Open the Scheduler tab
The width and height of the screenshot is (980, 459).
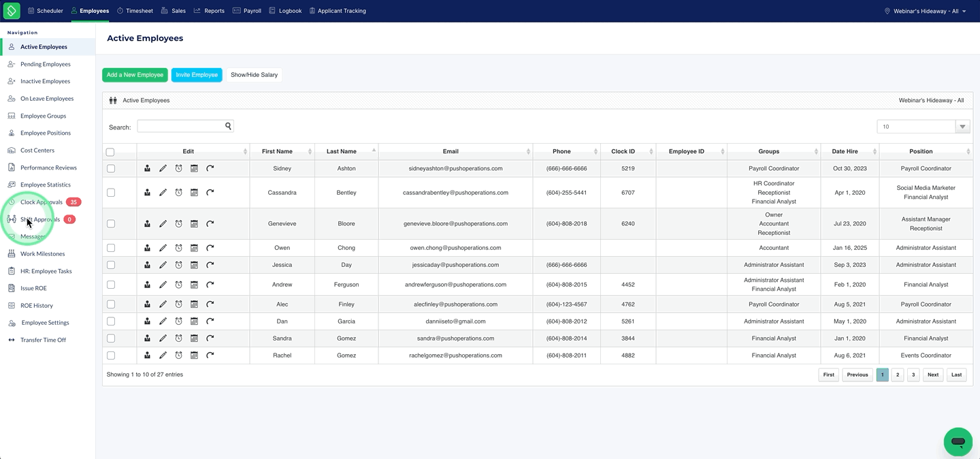coord(46,11)
